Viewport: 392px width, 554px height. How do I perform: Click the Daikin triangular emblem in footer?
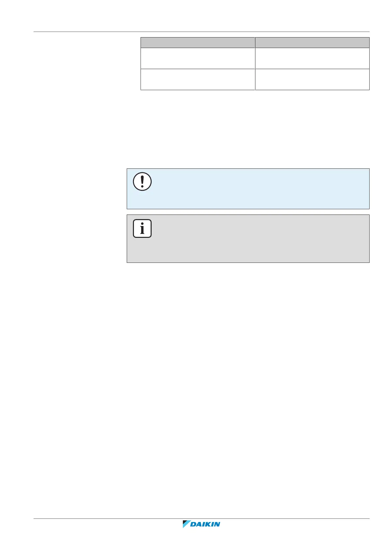click(x=187, y=524)
